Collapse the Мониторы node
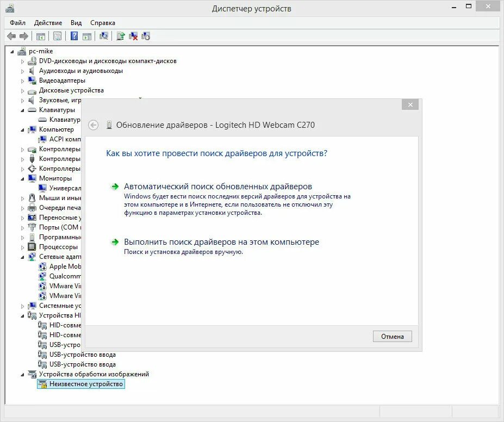 pyautogui.click(x=22, y=179)
